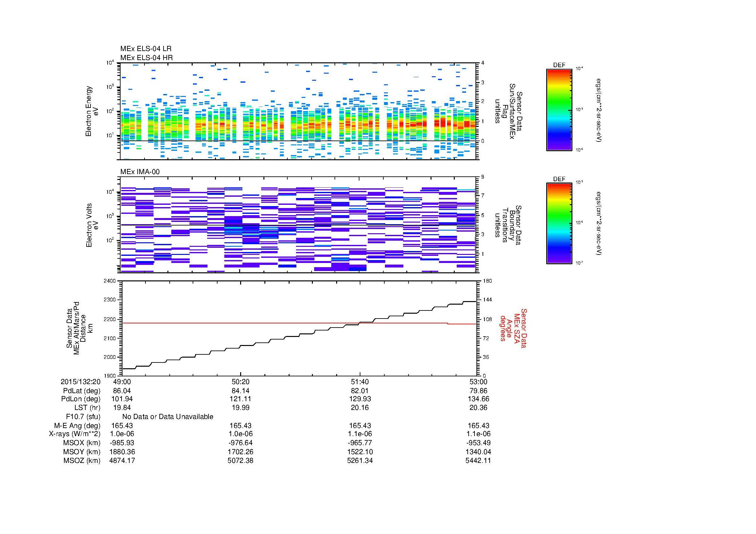Click the lower colorbar units 'ergs/(cm**2-sr-sec-eV)'

[x=599, y=224]
